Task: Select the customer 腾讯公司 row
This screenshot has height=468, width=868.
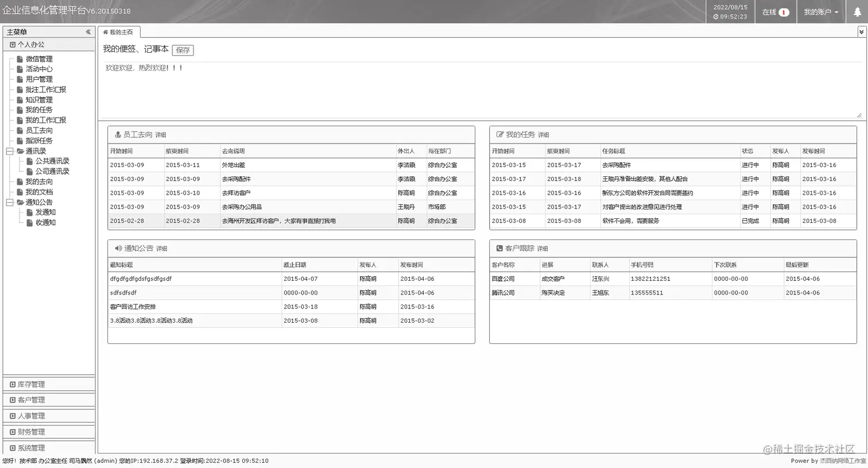Action: [x=673, y=293]
